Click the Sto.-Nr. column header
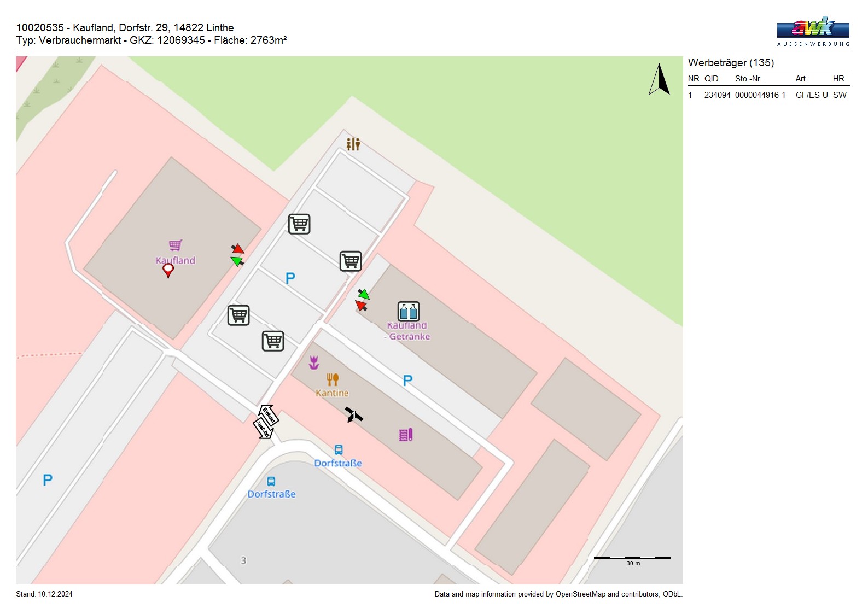Screen dimensions: 868x614 tap(748, 79)
